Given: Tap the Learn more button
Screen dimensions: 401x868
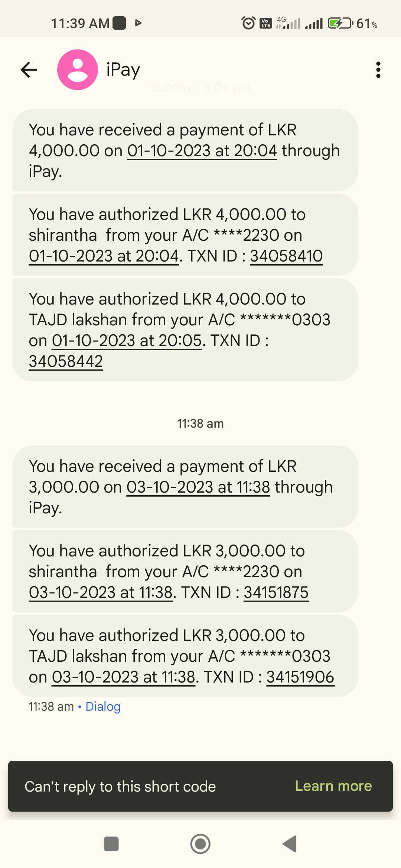Looking at the screenshot, I should (333, 786).
